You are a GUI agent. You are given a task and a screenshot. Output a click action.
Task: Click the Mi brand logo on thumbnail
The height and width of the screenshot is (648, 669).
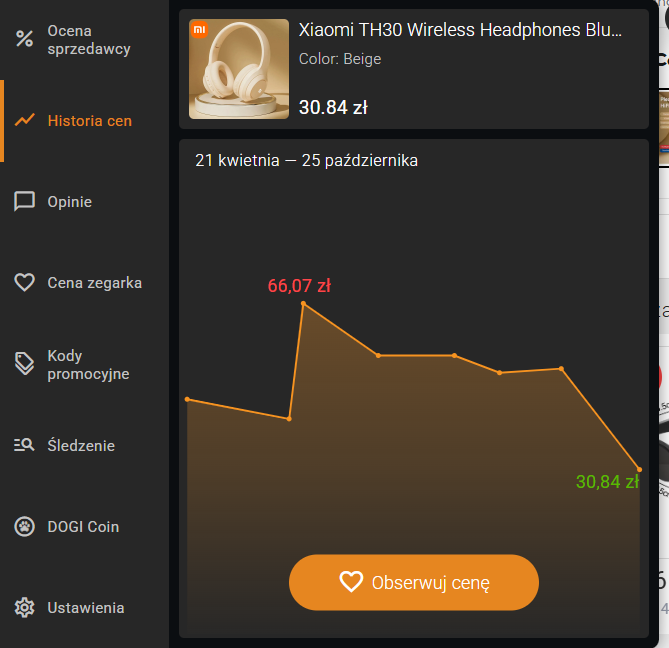[199, 29]
